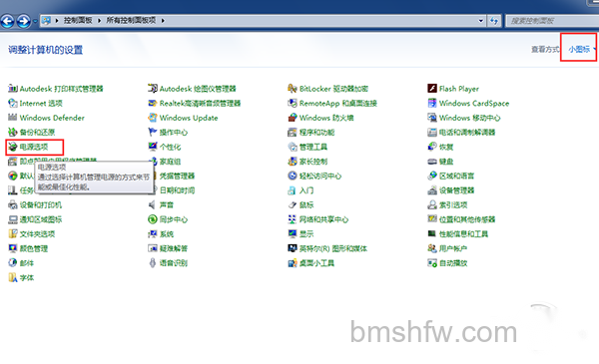Open 个性化 personalization icon
This screenshot has width=599, height=364.
[153, 147]
